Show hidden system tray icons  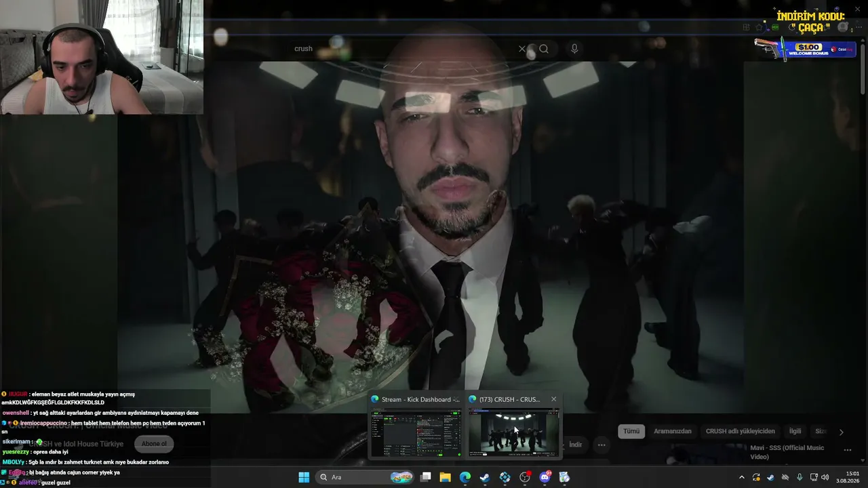[741, 477]
